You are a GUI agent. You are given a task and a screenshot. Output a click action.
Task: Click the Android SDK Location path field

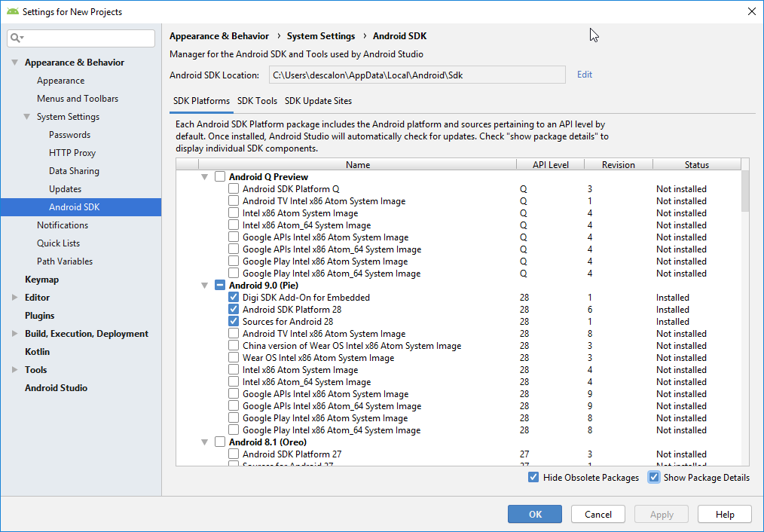point(417,75)
